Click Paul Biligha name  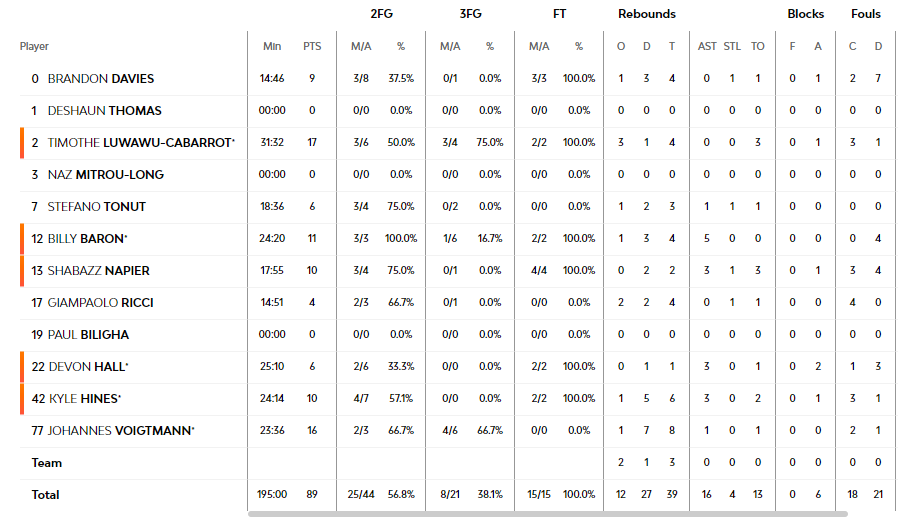pyautogui.click(x=88, y=336)
